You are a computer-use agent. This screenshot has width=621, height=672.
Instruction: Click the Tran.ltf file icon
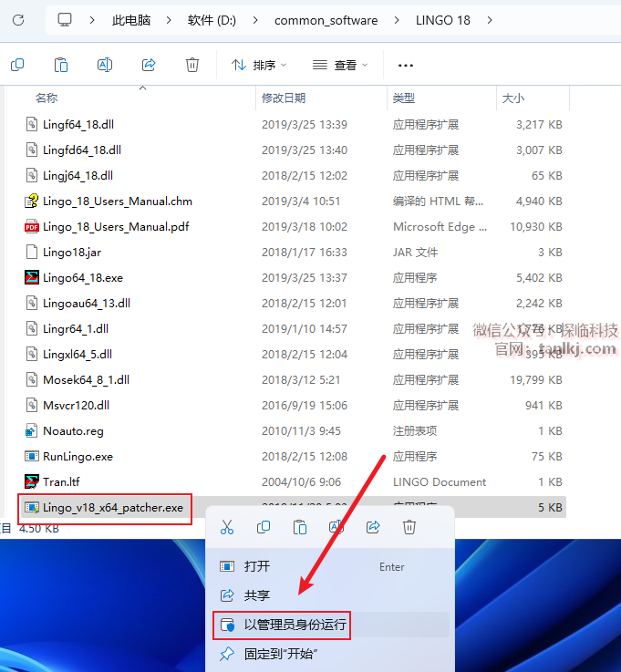click(x=32, y=481)
